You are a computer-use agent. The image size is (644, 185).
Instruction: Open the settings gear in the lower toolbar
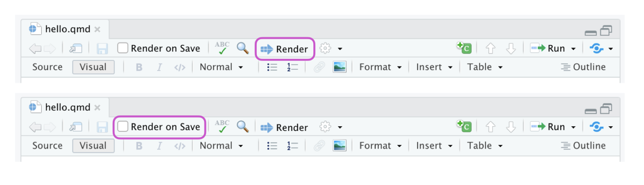point(325,127)
